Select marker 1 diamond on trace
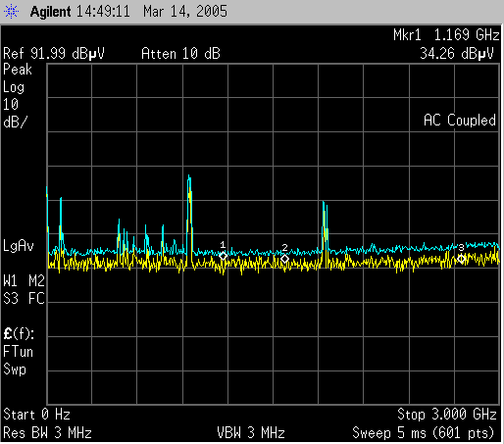Viewport: 504px width, 444px height. 223,256
